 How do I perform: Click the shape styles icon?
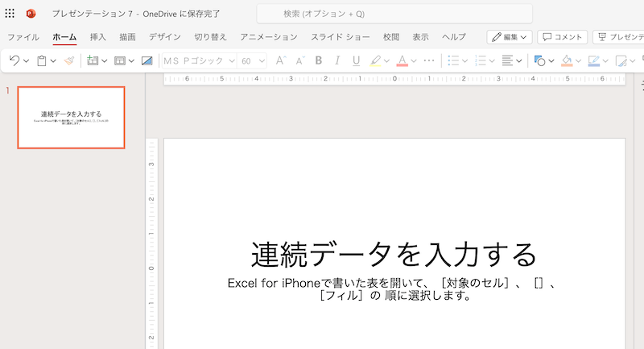click(x=621, y=60)
